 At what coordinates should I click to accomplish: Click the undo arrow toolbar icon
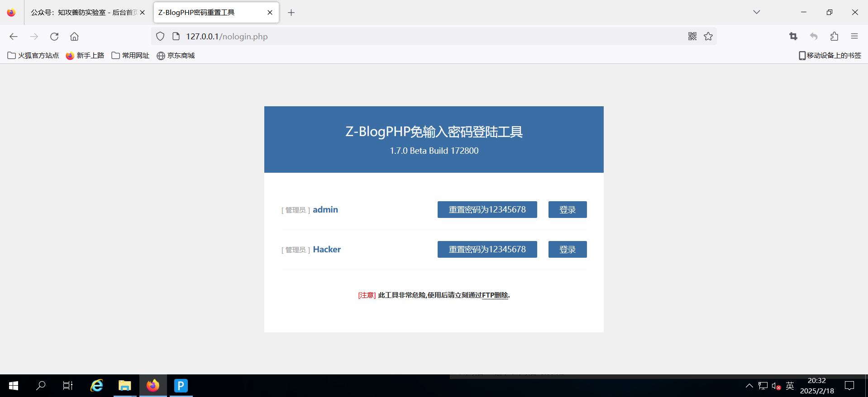[814, 37]
